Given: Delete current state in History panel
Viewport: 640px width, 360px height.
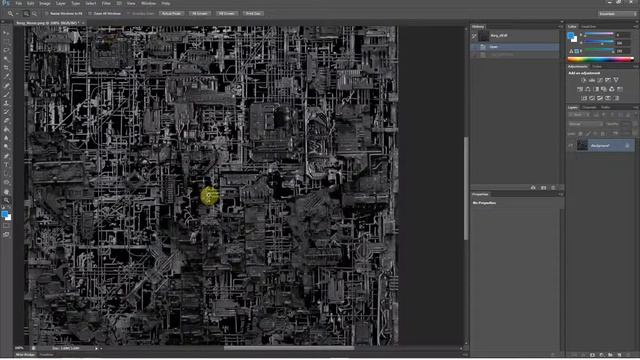Looking at the screenshot, I should pos(553,188).
